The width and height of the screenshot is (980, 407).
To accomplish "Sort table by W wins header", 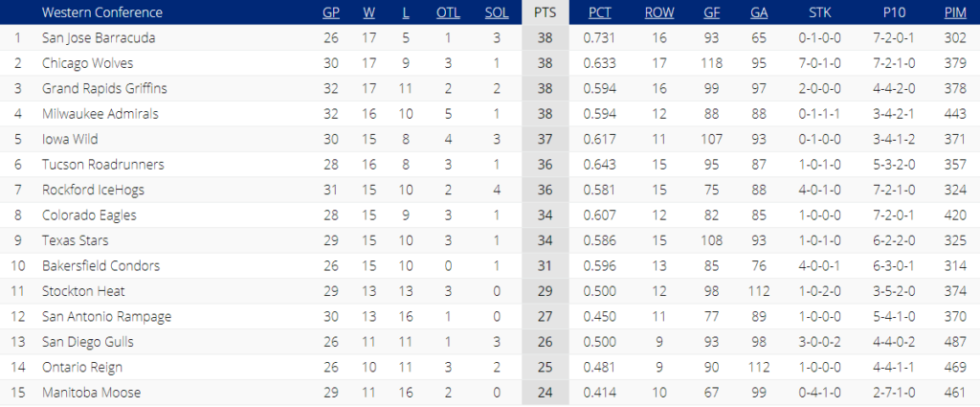I will pyautogui.click(x=368, y=12).
